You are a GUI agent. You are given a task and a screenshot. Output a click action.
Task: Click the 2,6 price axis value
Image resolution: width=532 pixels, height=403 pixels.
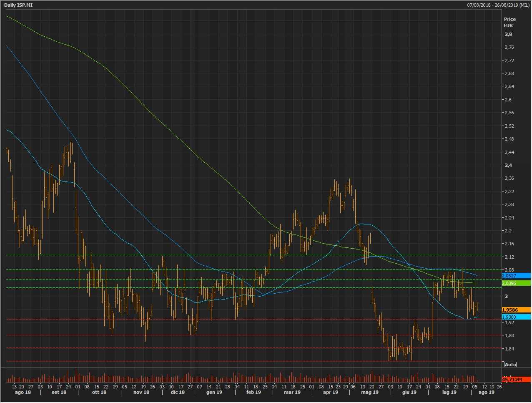coord(508,100)
